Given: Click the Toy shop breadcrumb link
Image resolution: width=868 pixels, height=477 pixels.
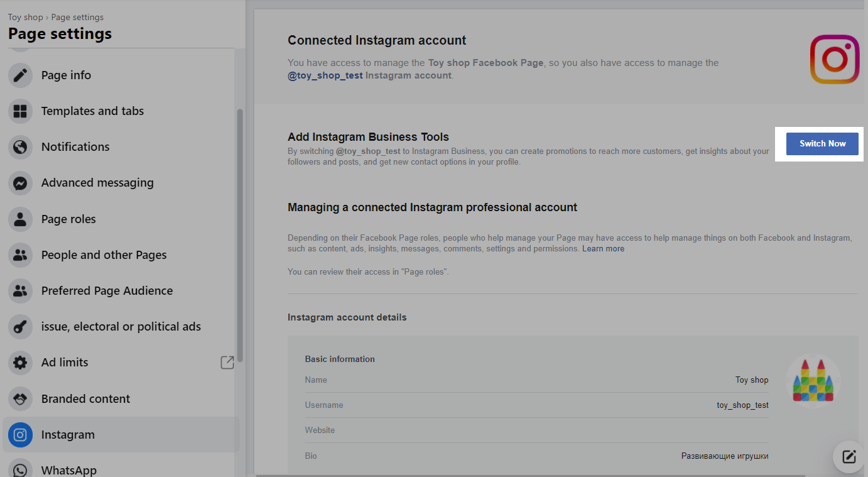Looking at the screenshot, I should [x=25, y=17].
